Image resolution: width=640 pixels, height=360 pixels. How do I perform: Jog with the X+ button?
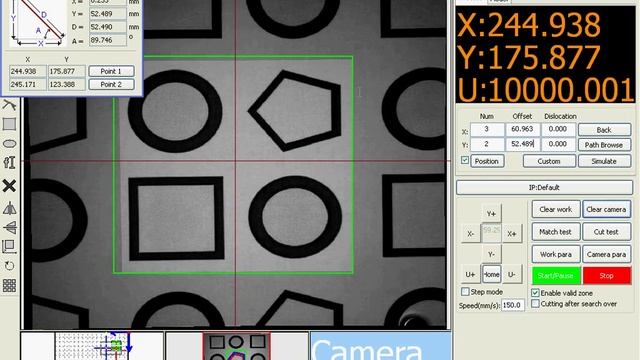tap(512, 234)
